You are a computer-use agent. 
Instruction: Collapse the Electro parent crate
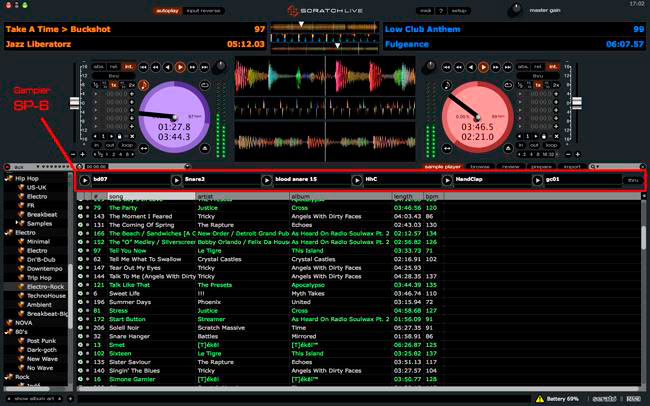coord(8,233)
